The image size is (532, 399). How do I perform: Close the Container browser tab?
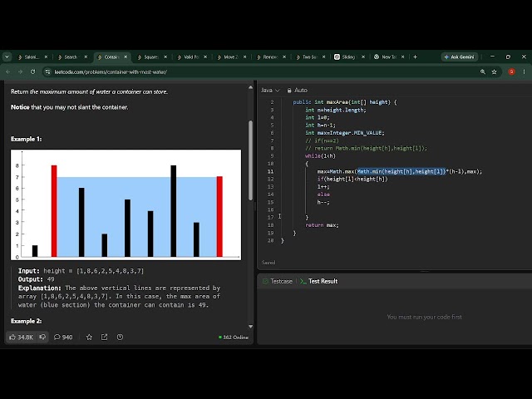point(126,57)
